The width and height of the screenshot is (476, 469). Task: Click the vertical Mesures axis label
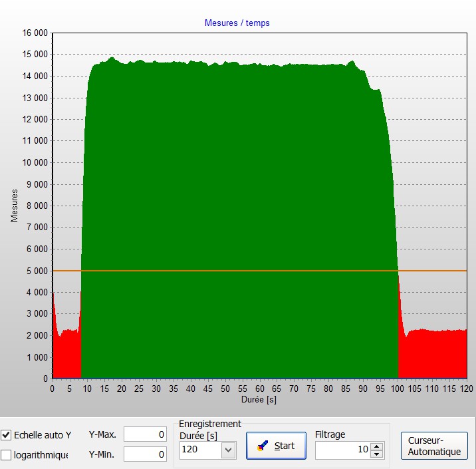pos(14,205)
